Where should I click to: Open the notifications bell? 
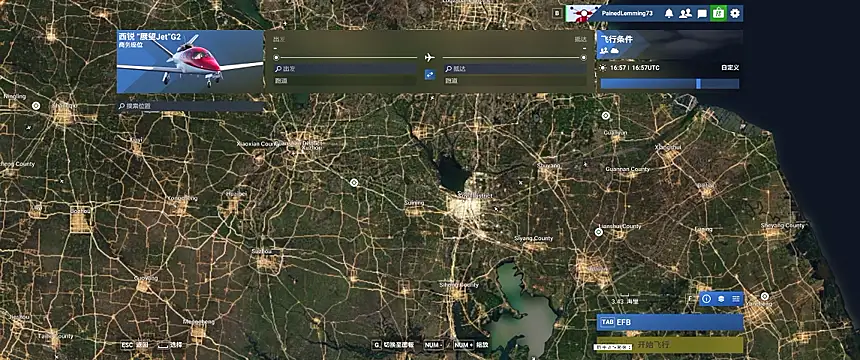[669, 14]
